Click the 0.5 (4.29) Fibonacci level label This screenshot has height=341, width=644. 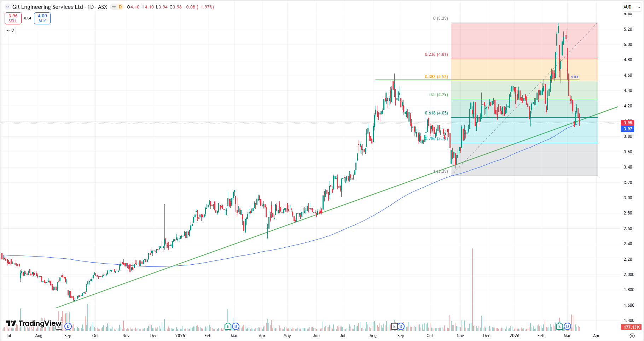pyautogui.click(x=438, y=95)
